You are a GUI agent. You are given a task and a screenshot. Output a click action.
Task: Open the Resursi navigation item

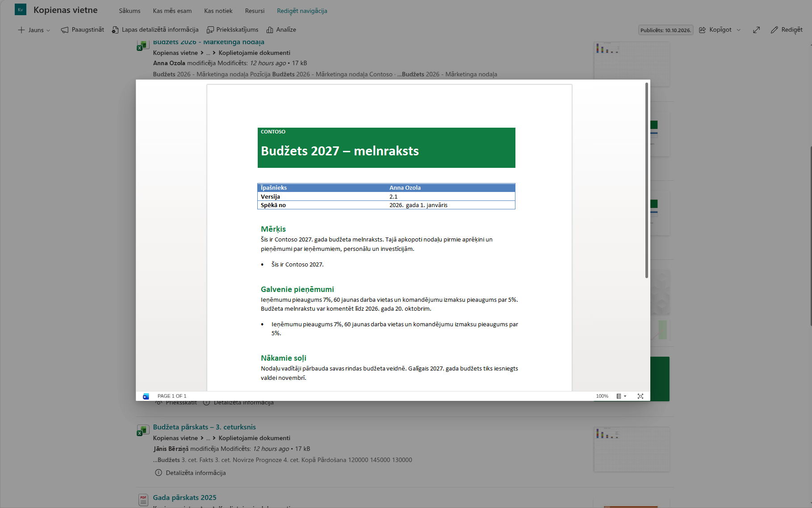tap(255, 11)
